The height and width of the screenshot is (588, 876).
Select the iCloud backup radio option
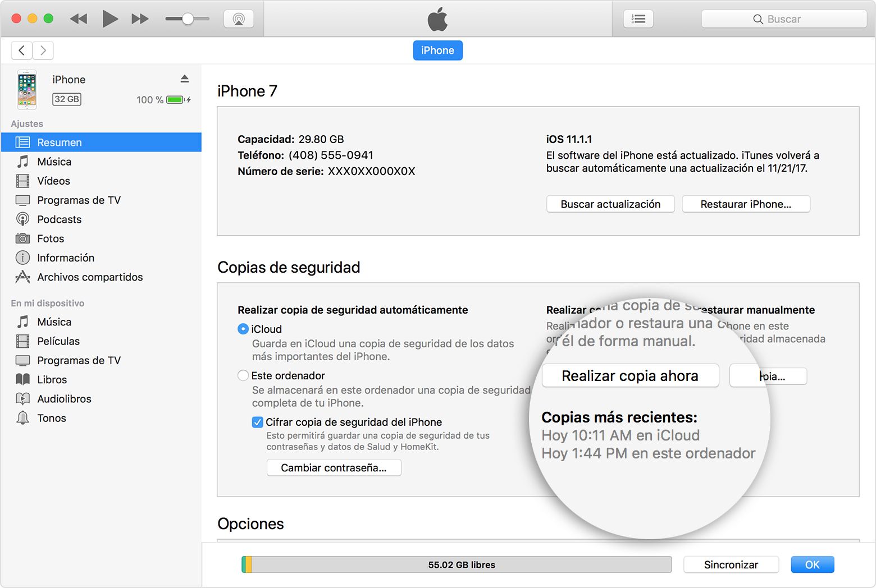(x=243, y=329)
